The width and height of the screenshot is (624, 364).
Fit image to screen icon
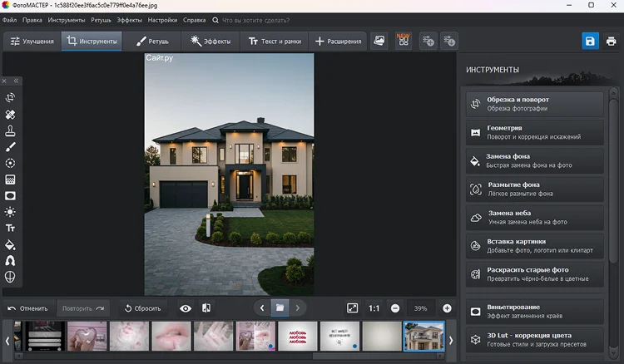coord(353,308)
